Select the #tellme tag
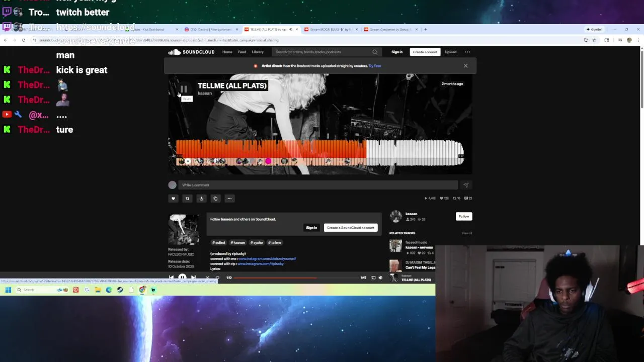 [275, 242]
